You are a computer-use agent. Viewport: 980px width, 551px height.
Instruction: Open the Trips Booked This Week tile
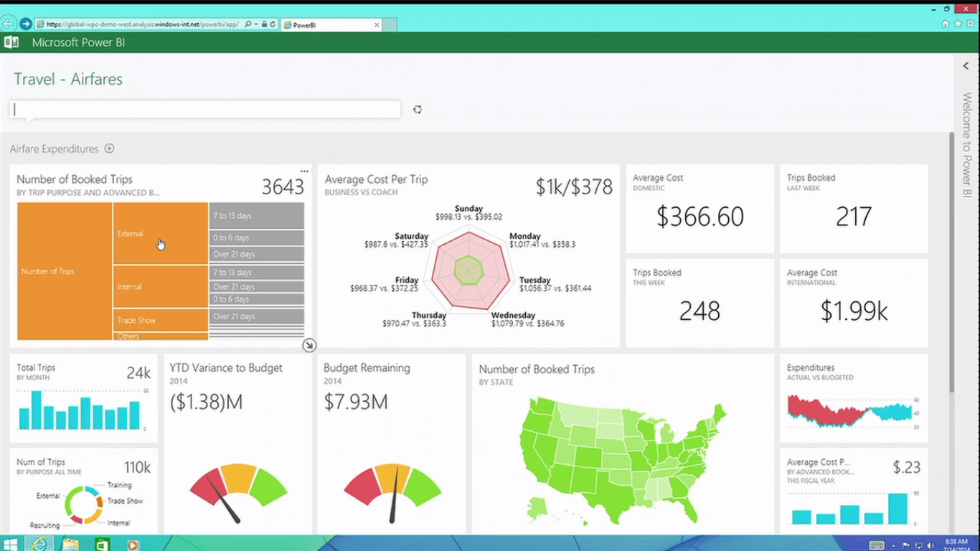(x=699, y=303)
